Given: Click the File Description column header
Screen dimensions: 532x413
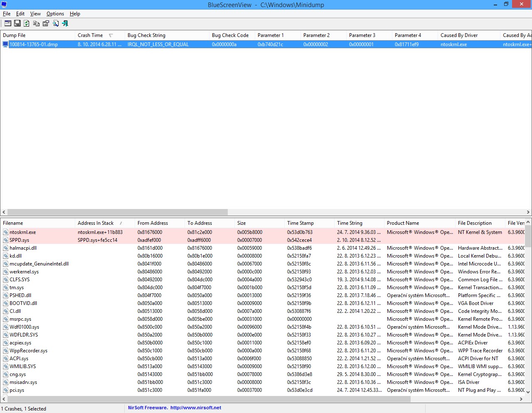Looking at the screenshot, I should coord(480,223).
